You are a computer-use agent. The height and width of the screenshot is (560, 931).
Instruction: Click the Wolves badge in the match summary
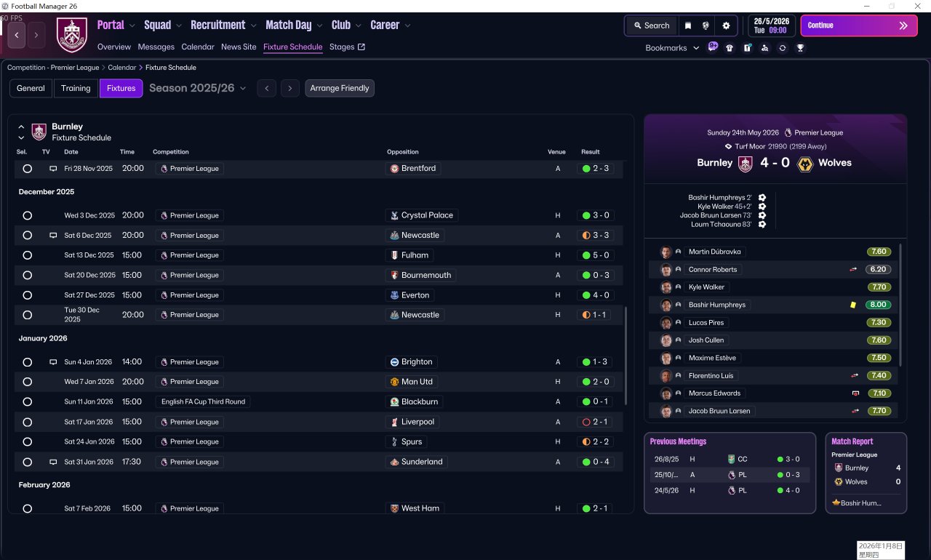pos(804,164)
